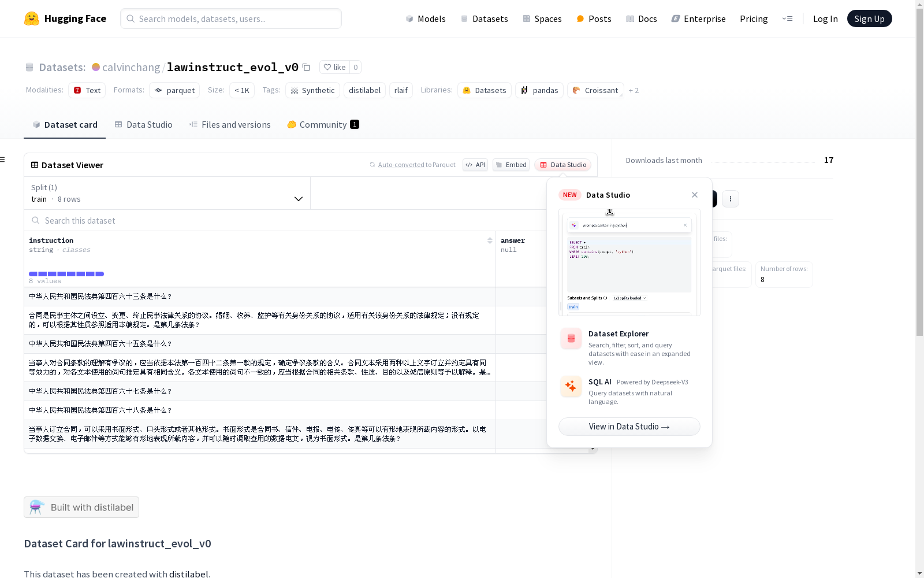Viewport: 924px width, 578px height.
Task: Close the Data Studio popup
Action: point(695,195)
